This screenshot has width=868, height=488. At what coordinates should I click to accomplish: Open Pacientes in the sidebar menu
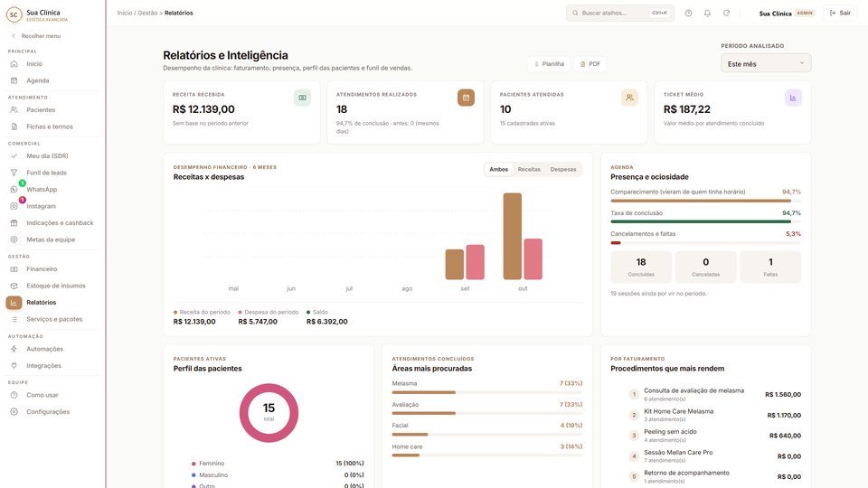[41, 110]
